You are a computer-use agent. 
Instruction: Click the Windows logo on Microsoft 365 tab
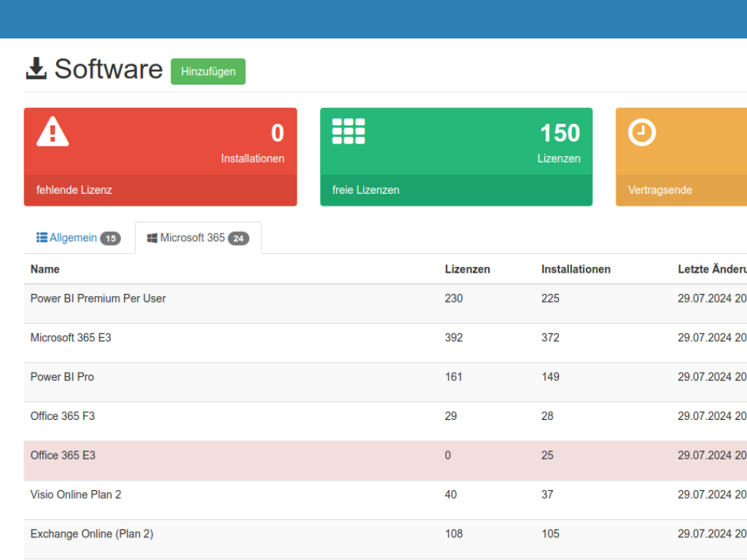[152, 238]
